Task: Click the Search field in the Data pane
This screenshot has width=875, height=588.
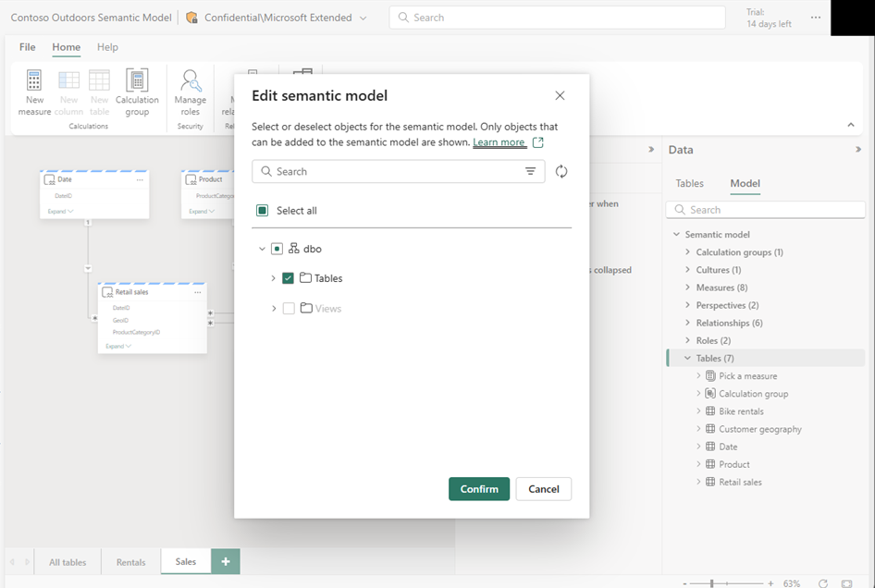Action: click(x=765, y=210)
